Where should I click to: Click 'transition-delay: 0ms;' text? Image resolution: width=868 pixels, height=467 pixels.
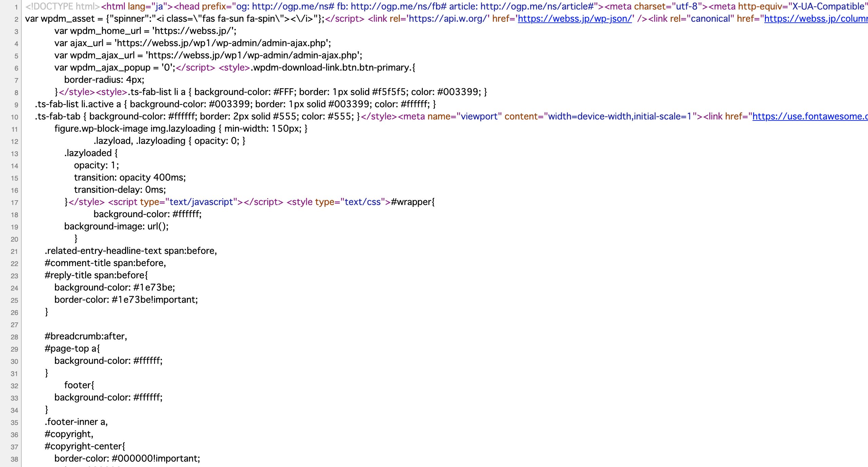(120, 190)
